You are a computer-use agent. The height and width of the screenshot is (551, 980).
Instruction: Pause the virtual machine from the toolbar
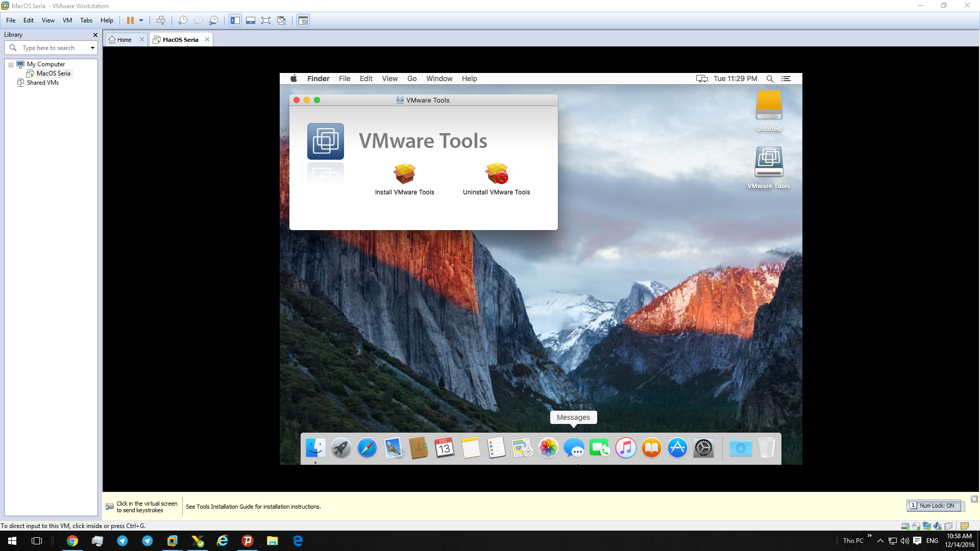click(x=130, y=20)
